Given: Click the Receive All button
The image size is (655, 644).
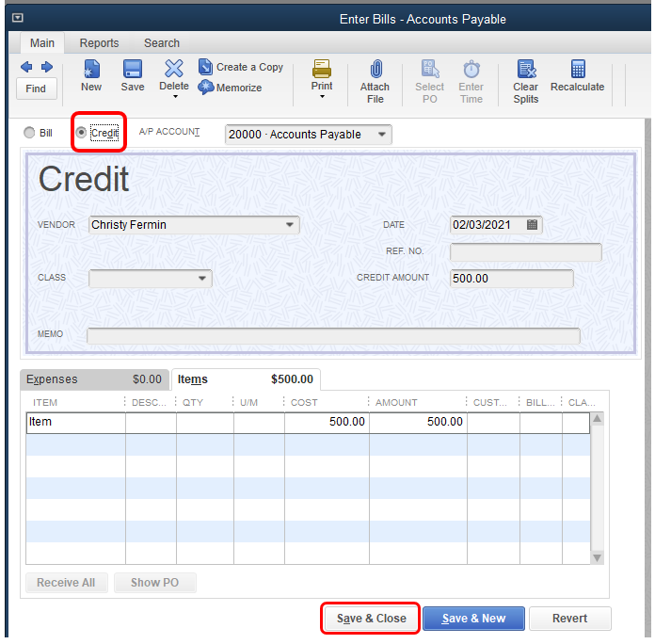Looking at the screenshot, I should (67, 583).
